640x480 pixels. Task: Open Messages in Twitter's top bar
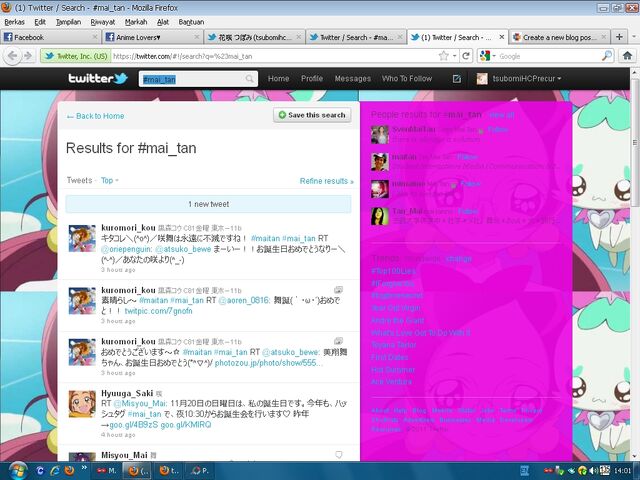[x=353, y=78]
